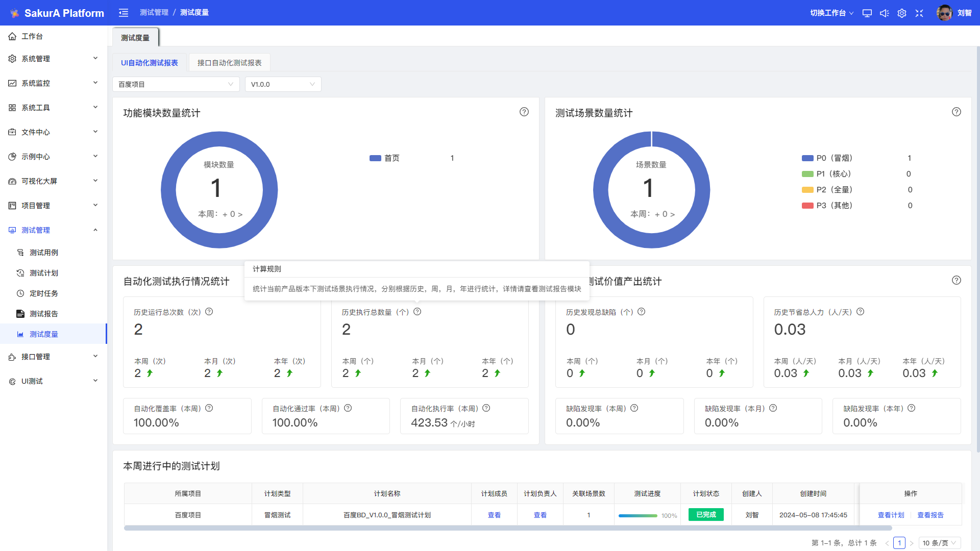
Task: Click 查看报告 link
Action: click(931, 515)
